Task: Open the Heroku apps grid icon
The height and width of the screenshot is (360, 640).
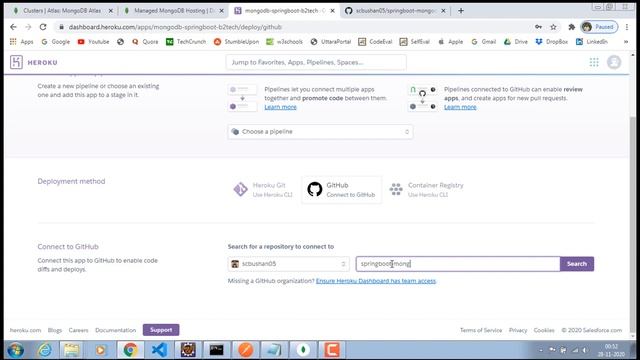Action: point(594,62)
